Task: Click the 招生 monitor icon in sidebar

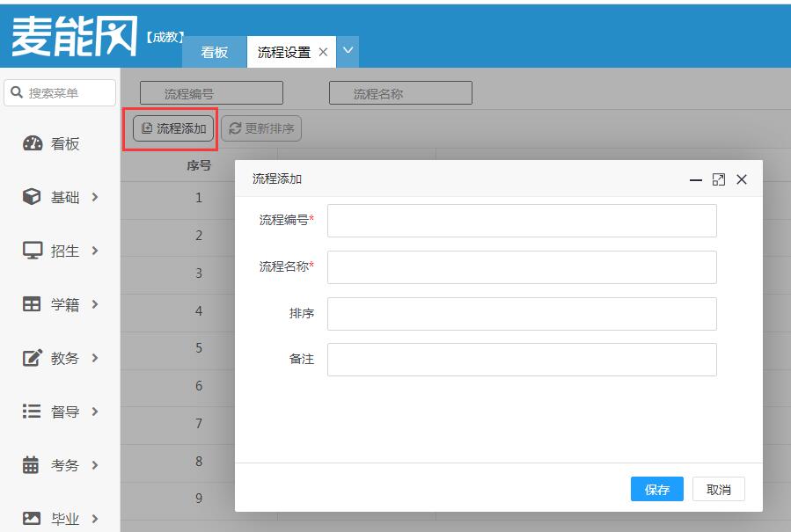Action: 32,251
